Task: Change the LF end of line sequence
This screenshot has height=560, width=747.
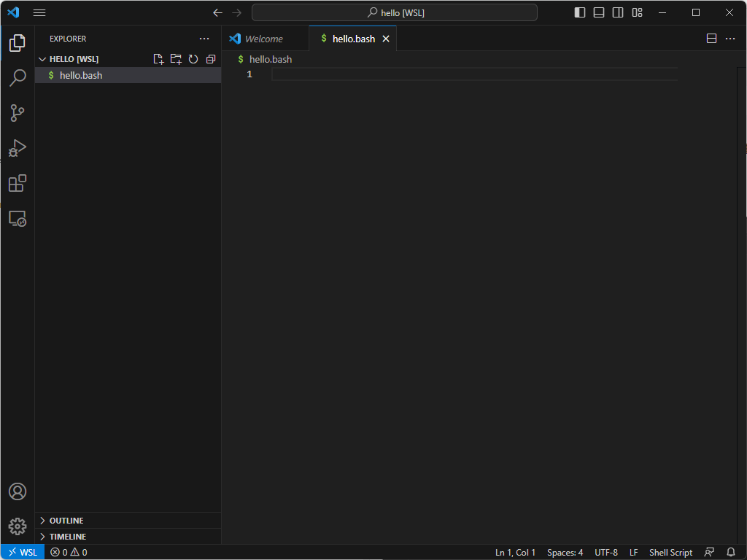Action: [x=634, y=553]
